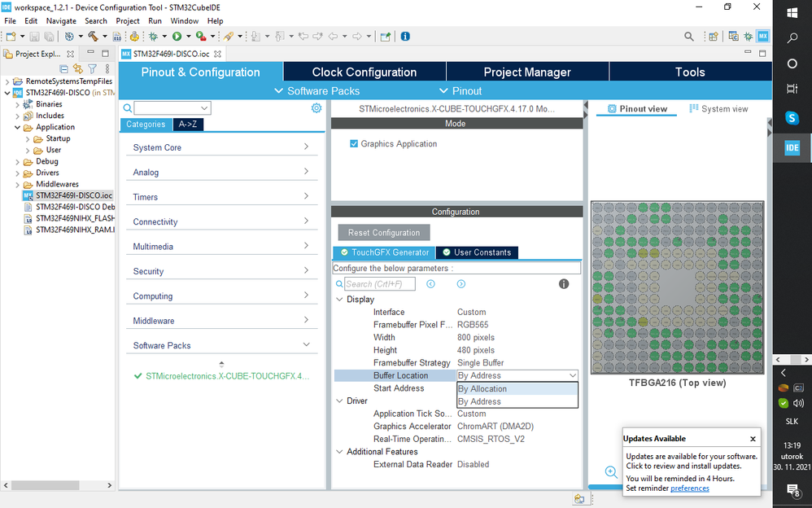Open Skype from the Windows taskbar
Screen dimensions: 812x508
pyautogui.click(x=792, y=118)
